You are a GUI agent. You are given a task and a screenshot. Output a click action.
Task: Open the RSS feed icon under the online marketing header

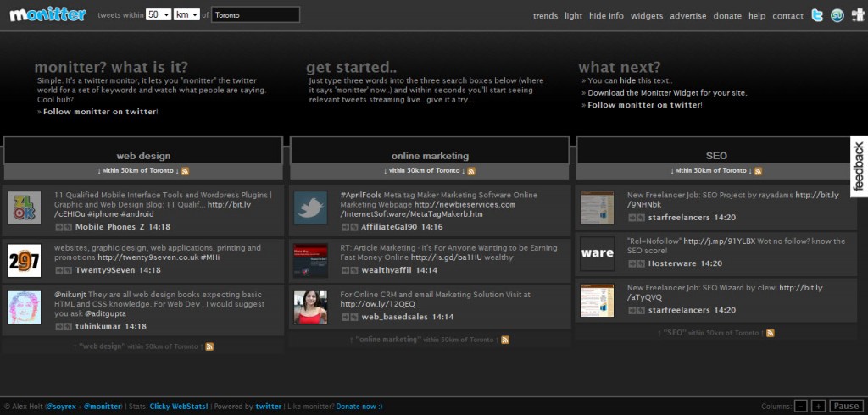(471, 171)
